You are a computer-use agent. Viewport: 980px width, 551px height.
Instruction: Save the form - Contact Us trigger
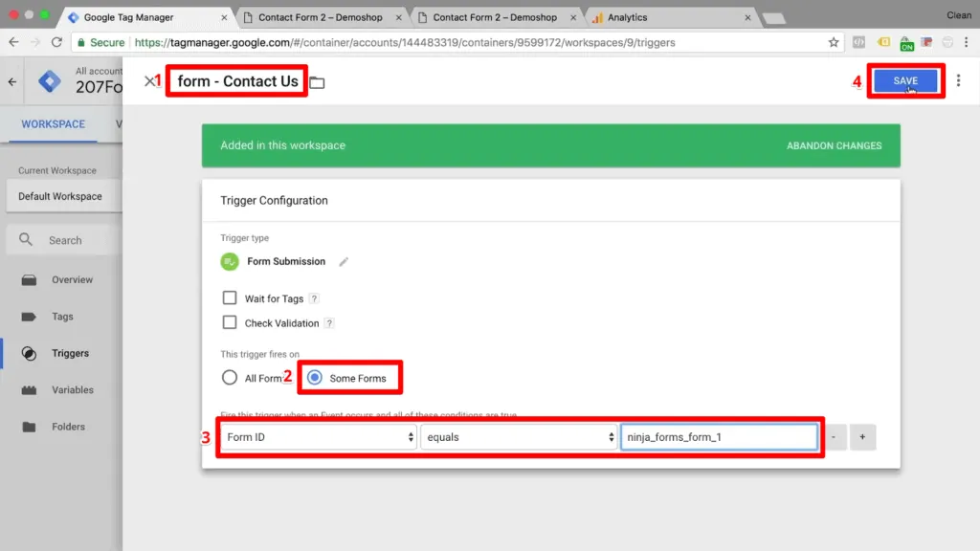905,81
